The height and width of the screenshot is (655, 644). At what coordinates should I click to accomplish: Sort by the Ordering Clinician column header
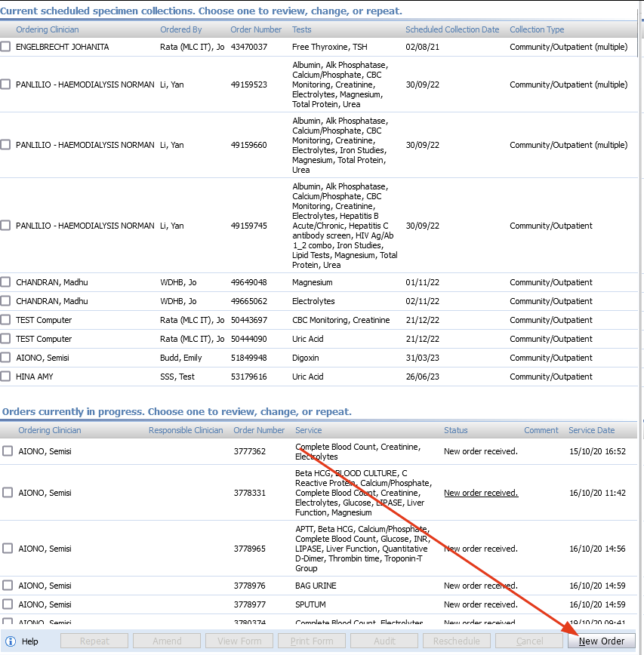pyautogui.click(x=48, y=29)
